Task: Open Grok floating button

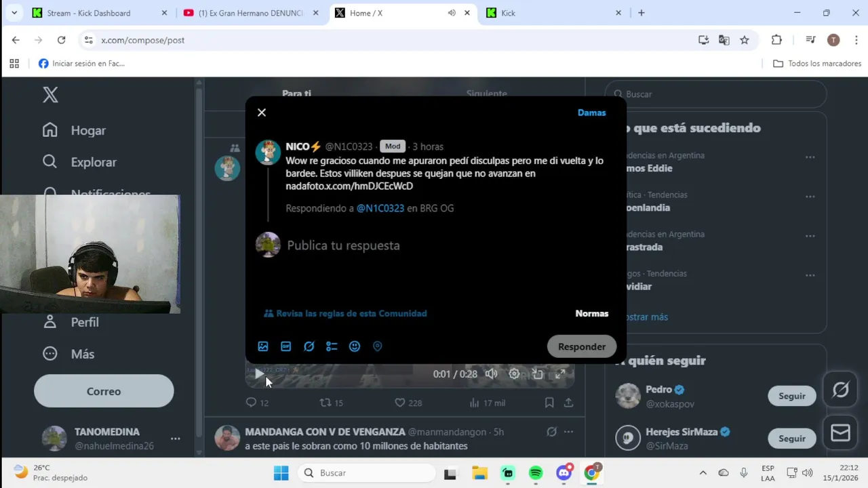Action: tap(841, 390)
